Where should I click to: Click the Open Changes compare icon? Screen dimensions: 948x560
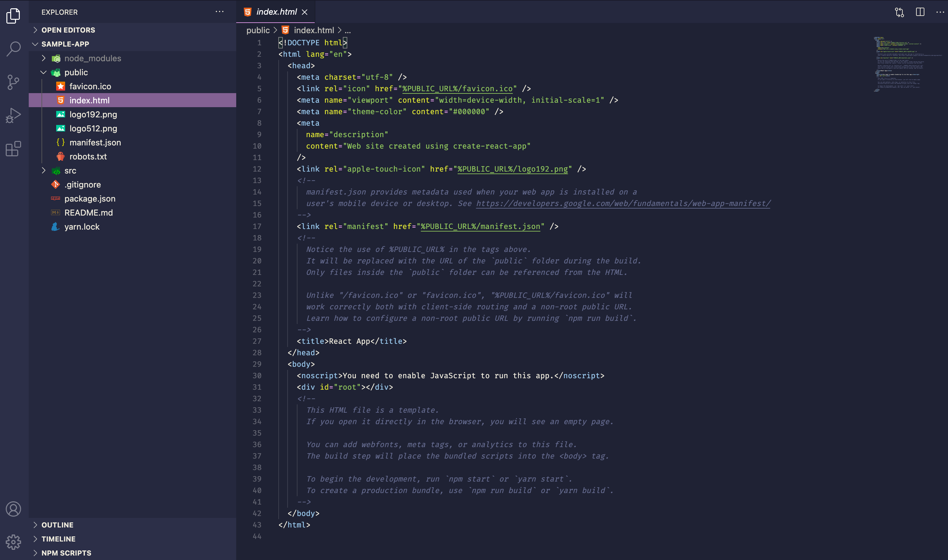[x=899, y=12]
